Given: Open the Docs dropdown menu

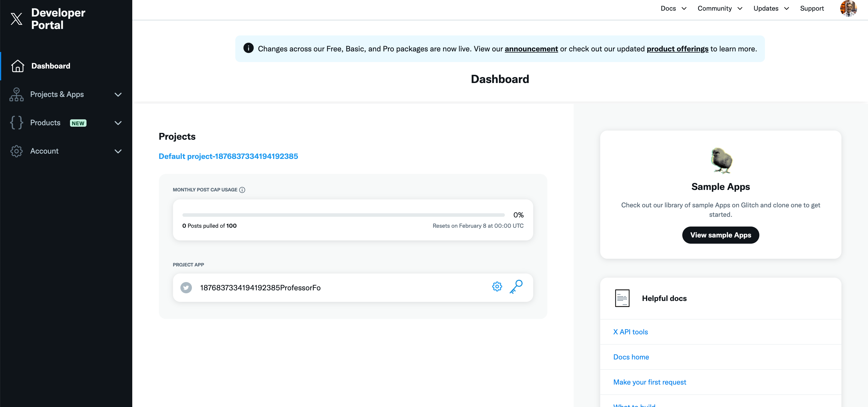Looking at the screenshot, I should tap(673, 9).
